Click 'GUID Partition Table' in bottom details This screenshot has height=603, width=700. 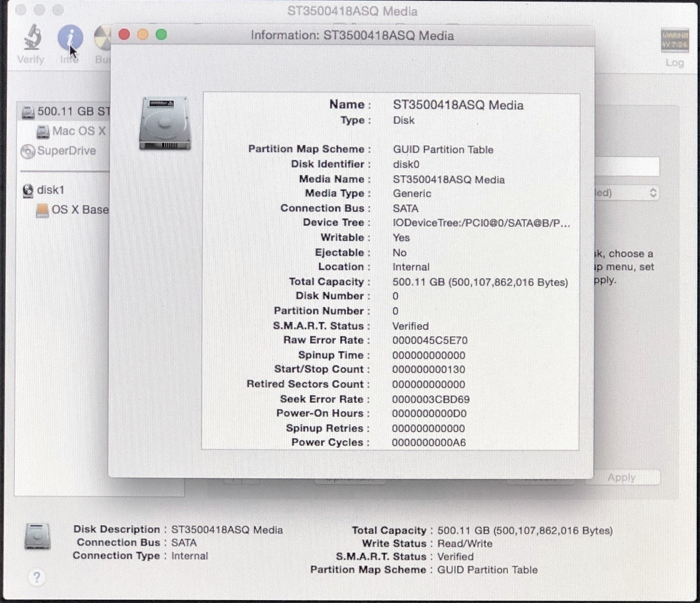point(487,570)
